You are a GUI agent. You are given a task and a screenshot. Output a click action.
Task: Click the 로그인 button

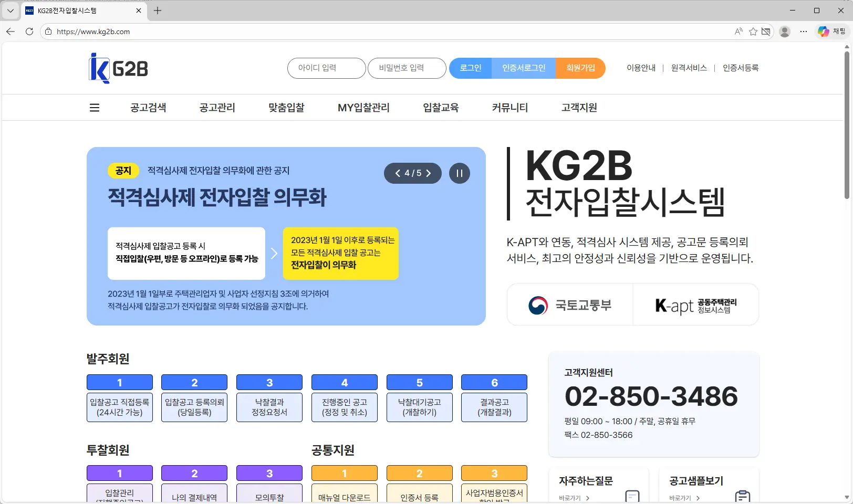470,68
